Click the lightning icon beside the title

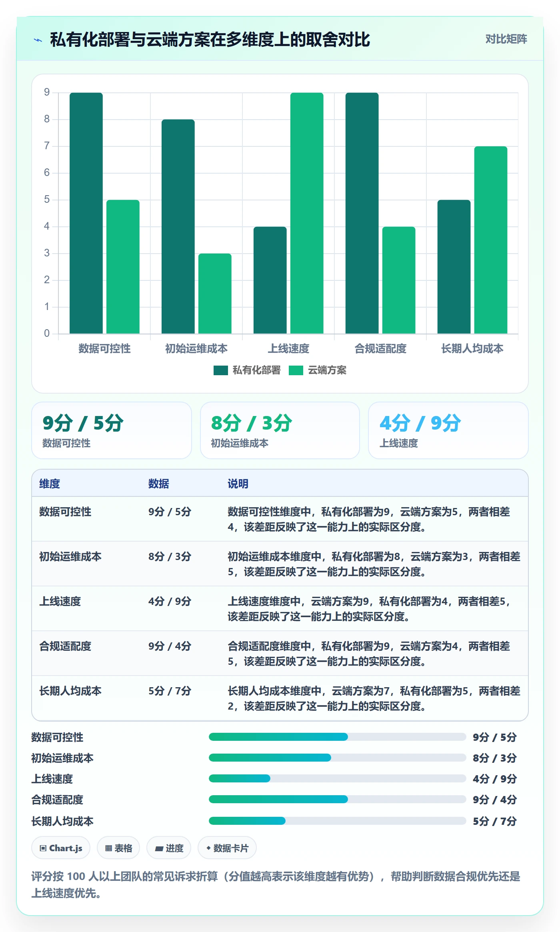(38, 40)
